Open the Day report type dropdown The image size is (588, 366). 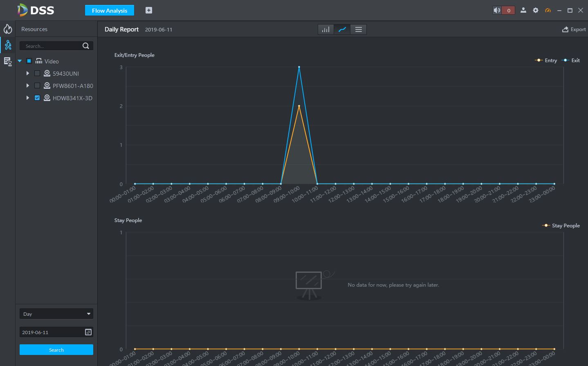pyautogui.click(x=56, y=314)
